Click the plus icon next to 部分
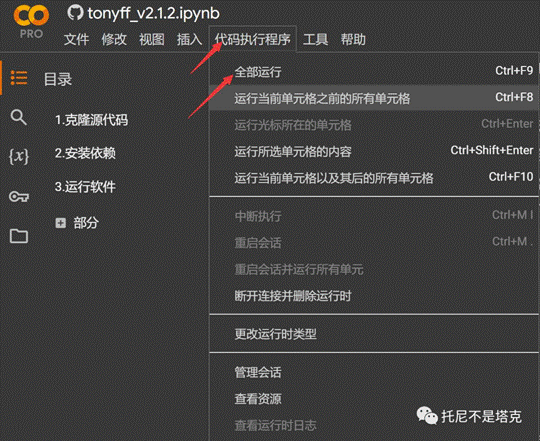Image resolution: width=540 pixels, height=441 pixels. [x=61, y=223]
